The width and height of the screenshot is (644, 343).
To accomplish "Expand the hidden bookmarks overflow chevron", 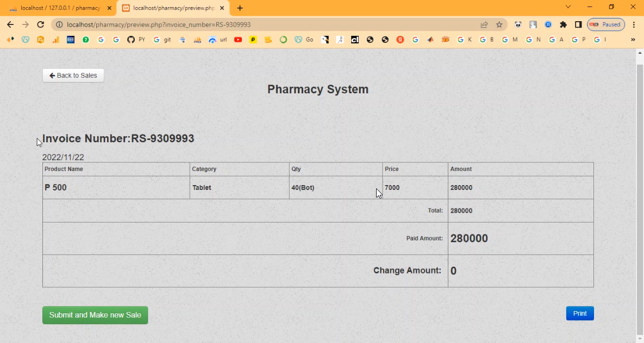I will tap(633, 40).
